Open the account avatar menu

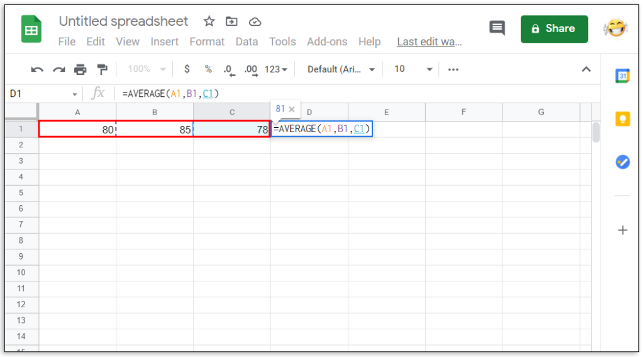615,28
